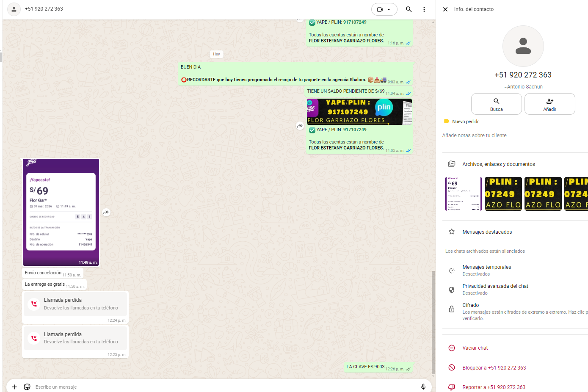Open the emoji picker
Image resolution: width=588 pixels, height=392 pixels.
click(27, 387)
